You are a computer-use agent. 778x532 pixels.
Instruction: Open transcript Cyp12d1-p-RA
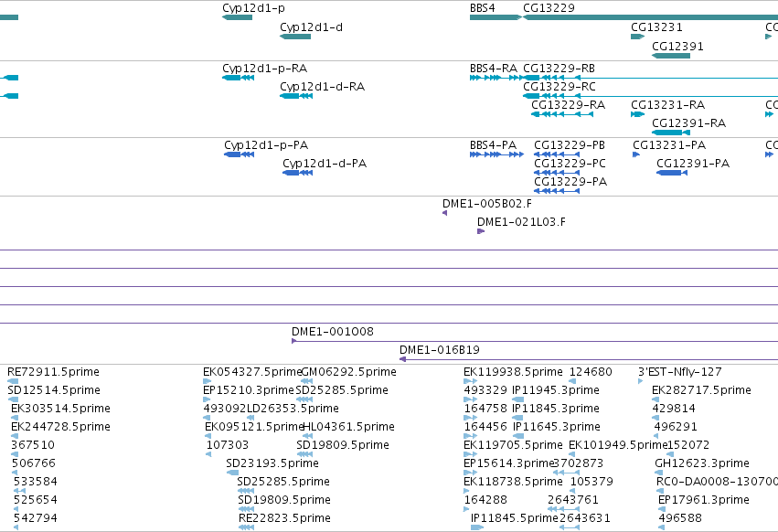coord(239,78)
